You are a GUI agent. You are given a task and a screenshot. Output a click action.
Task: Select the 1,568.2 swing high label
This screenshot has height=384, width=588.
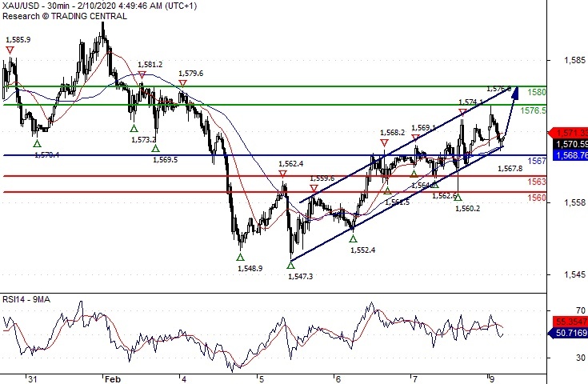point(393,132)
